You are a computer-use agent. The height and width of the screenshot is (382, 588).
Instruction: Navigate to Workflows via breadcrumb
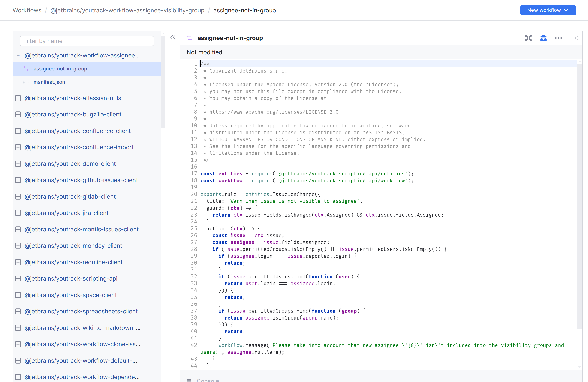coord(27,10)
